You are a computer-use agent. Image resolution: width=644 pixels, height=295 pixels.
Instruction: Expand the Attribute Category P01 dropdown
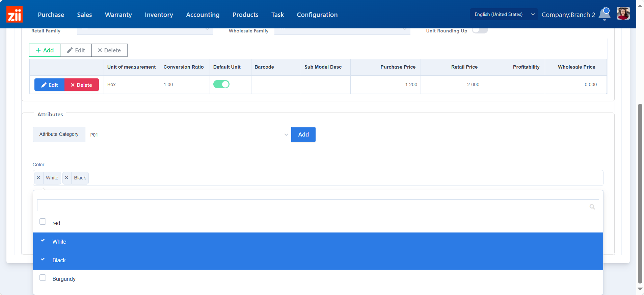coord(188,134)
